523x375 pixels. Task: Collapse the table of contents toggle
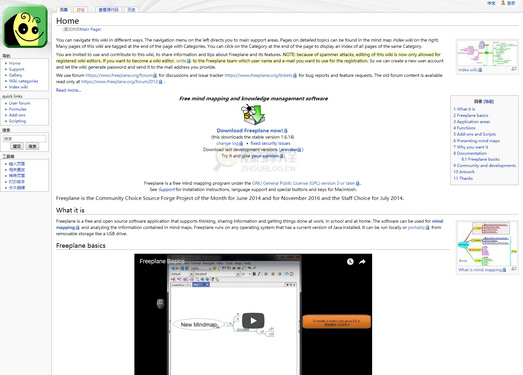click(489, 101)
